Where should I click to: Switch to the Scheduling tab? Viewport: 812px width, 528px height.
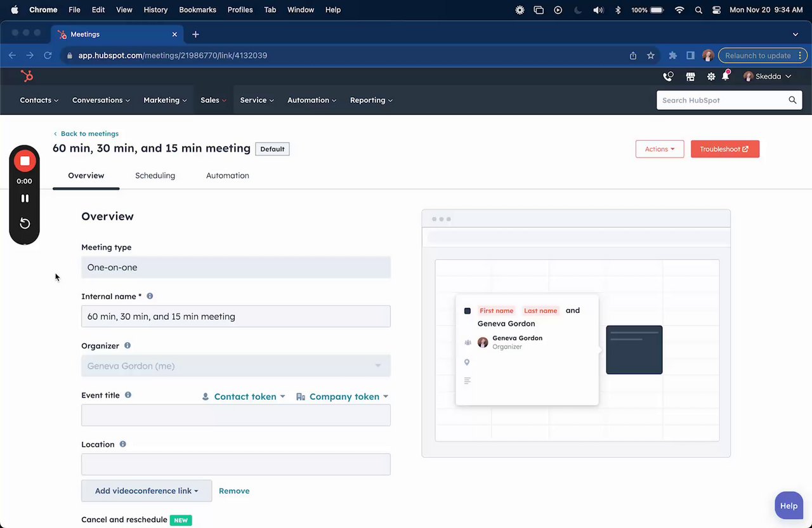coord(155,176)
